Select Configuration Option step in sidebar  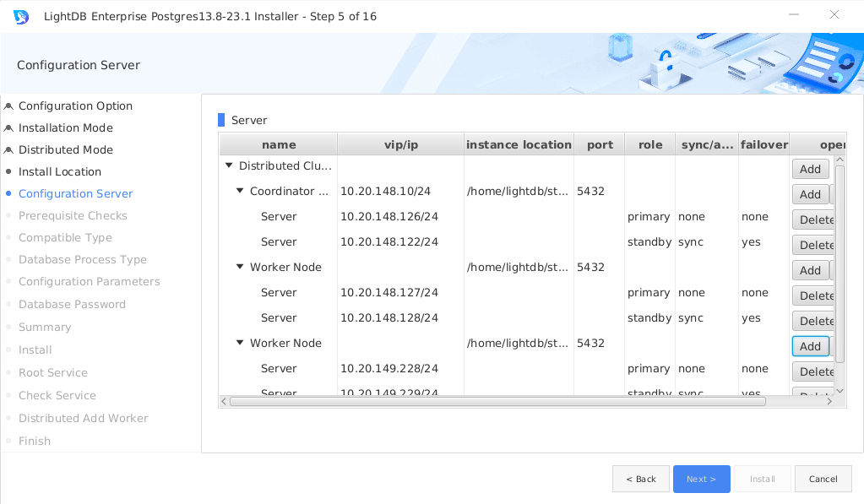75,106
